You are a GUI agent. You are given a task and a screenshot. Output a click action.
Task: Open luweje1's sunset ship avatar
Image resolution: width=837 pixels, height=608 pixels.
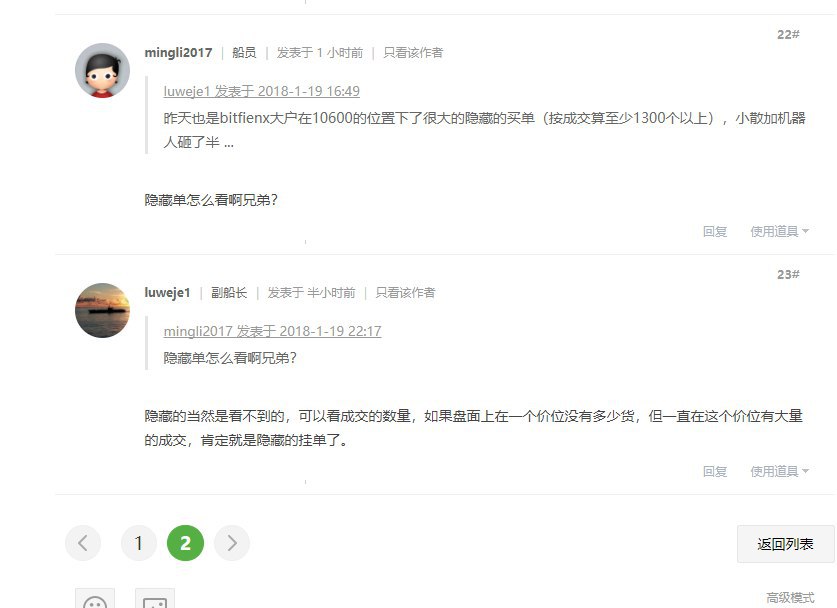pyautogui.click(x=102, y=310)
